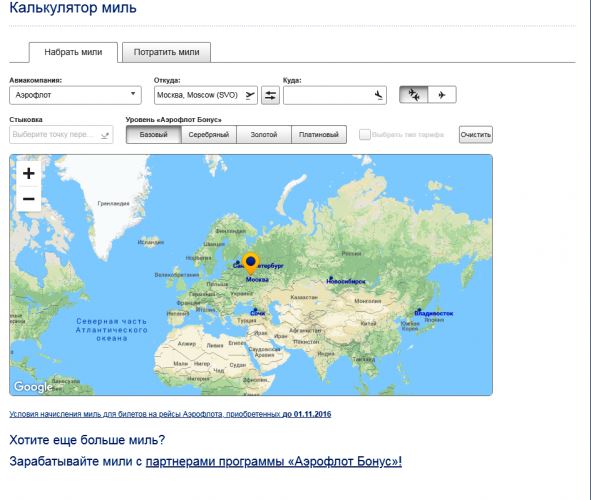This screenshot has width=591, height=500.
Task: Select the Золотой level
Action: coord(264,135)
